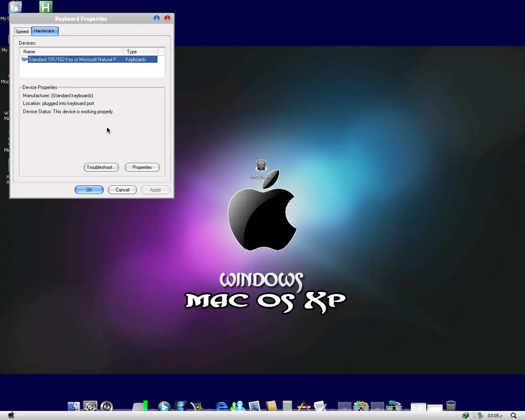
Task: Close Keyboard Properties with red button
Action: tap(167, 18)
